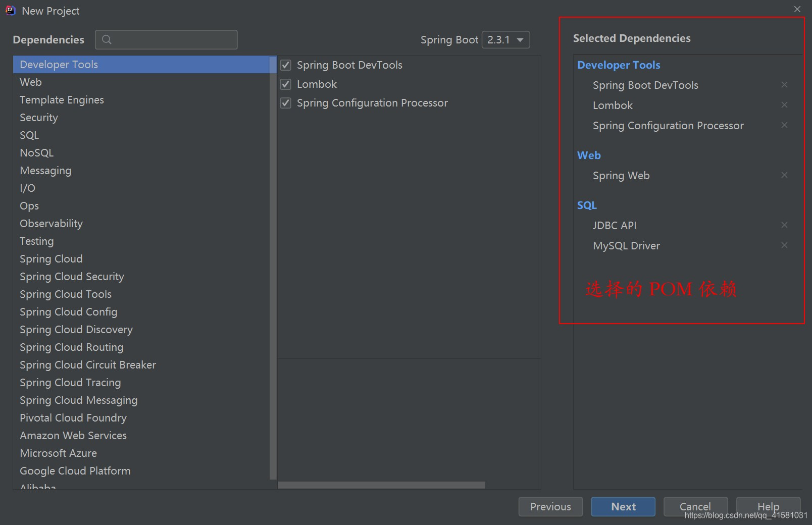Viewport: 812px width, 525px height.
Task: Select the Ops category
Action: (x=141, y=206)
